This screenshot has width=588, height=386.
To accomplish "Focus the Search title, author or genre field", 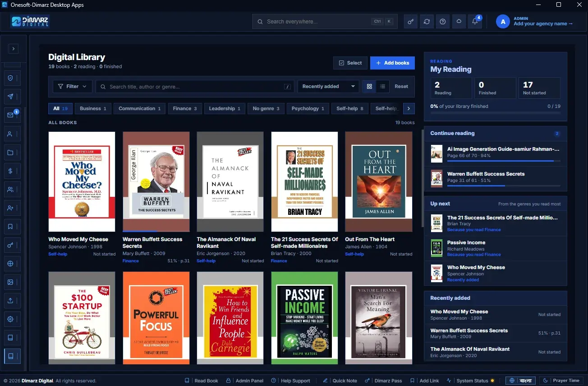I will (195, 87).
